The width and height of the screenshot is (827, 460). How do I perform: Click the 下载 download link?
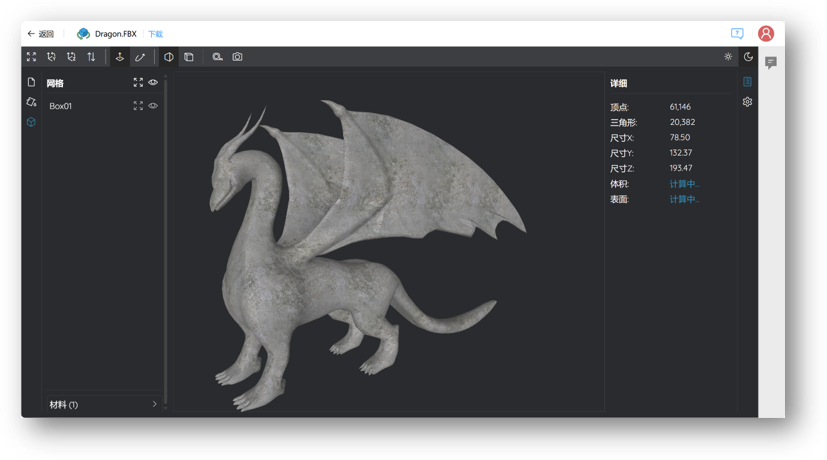(155, 34)
